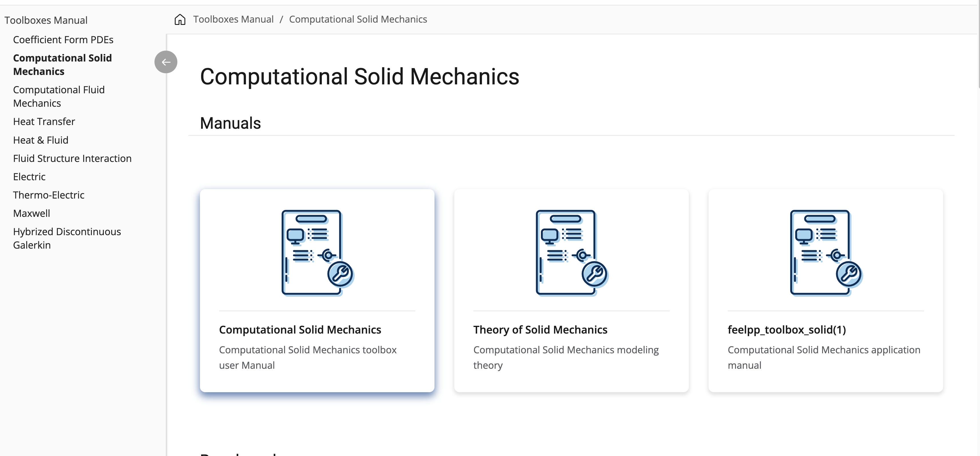Click the home icon in breadcrumb
Viewport: 980px width, 456px height.
pos(180,19)
